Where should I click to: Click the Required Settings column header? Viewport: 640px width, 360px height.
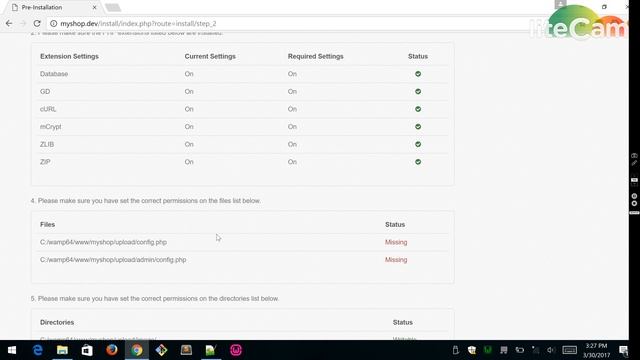point(316,56)
